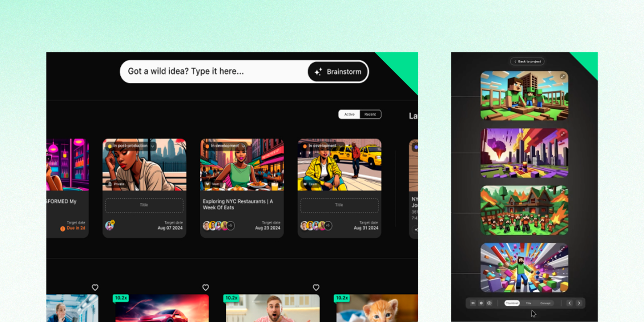Select the Title tab in bottom toolbar
The width and height of the screenshot is (644, 322).
[x=529, y=303]
